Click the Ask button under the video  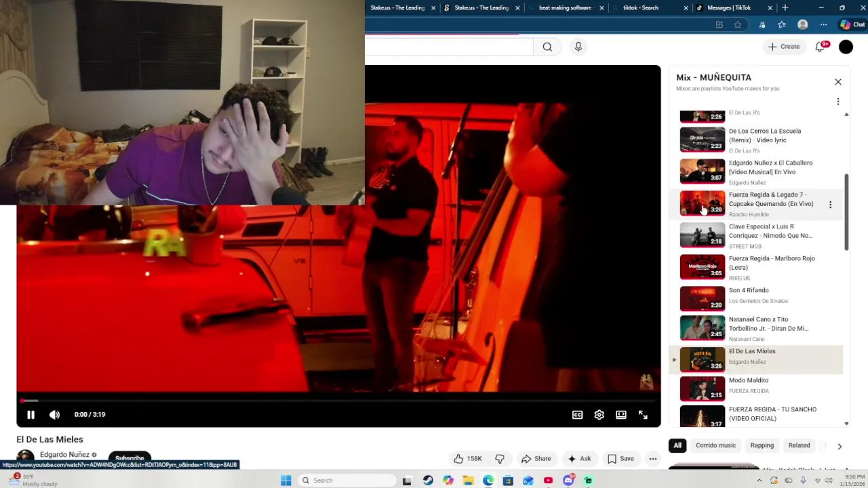point(578,459)
